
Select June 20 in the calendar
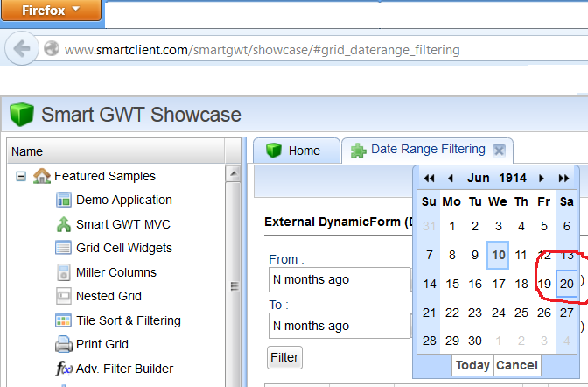(566, 284)
